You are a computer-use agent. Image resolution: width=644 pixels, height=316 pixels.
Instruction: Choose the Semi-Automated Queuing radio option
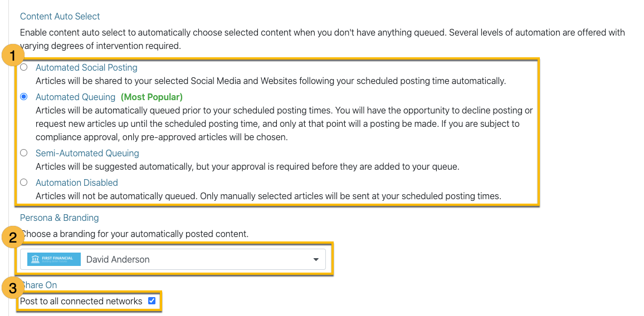click(24, 152)
